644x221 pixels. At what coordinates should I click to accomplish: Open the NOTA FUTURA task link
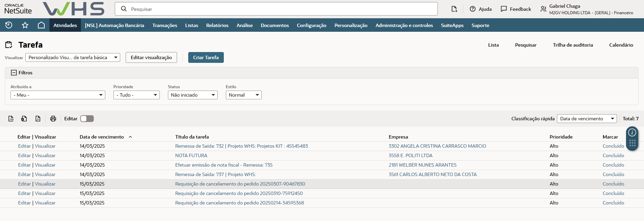pos(191,155)
